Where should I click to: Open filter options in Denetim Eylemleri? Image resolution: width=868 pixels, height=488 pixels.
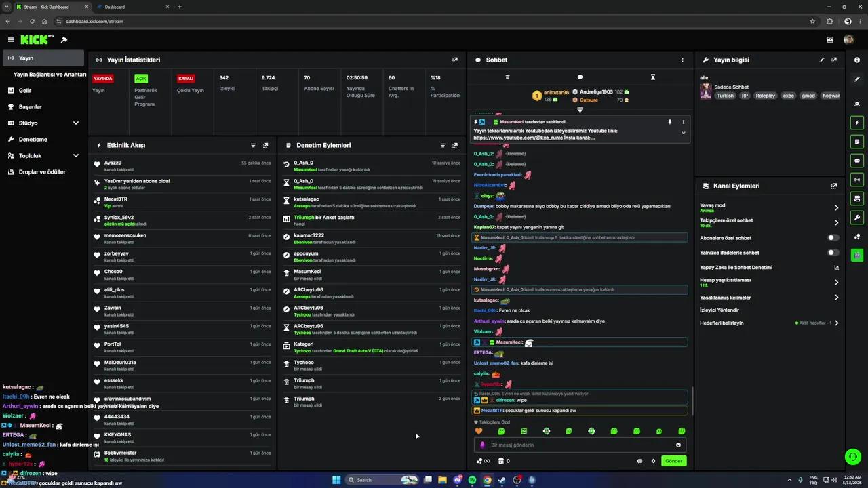pyautogui.click(x=443, y=145)
